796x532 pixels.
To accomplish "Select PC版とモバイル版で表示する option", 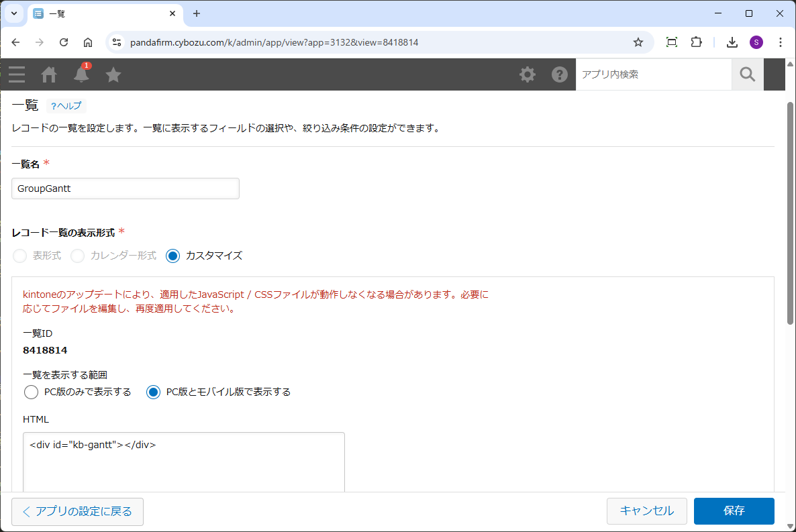I will [x=154, y=392].
